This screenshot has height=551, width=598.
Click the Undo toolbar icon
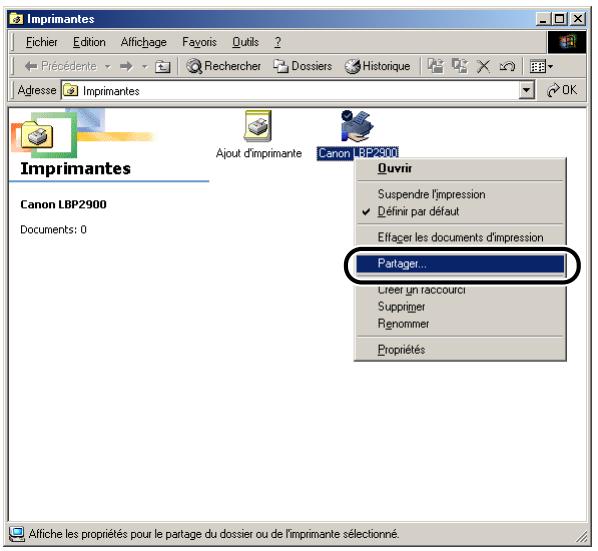tap(507, 66)
